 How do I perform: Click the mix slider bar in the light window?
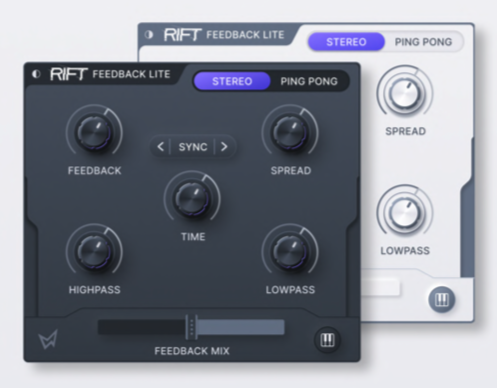[x=380, y=288]
